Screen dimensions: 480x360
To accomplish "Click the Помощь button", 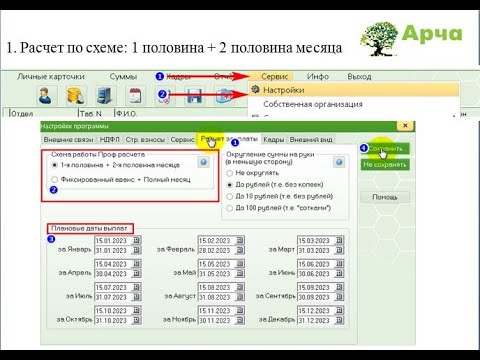I will point(385,197).
